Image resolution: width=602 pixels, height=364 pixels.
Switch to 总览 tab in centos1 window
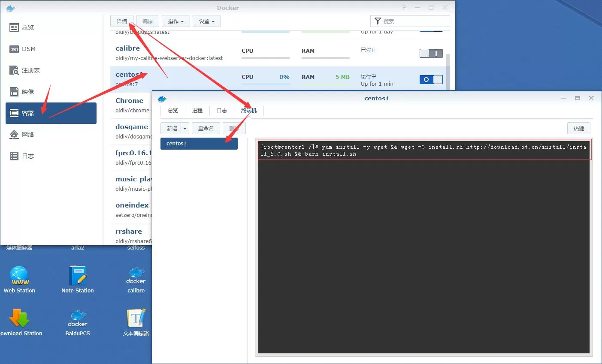click(x=173, y=111)
